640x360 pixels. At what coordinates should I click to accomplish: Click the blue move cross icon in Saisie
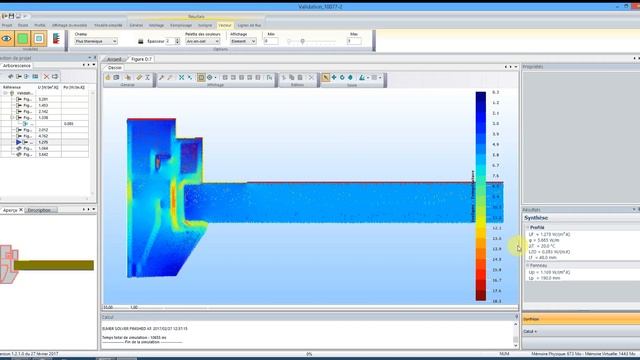pyautogui.click(x=334, y=77)
